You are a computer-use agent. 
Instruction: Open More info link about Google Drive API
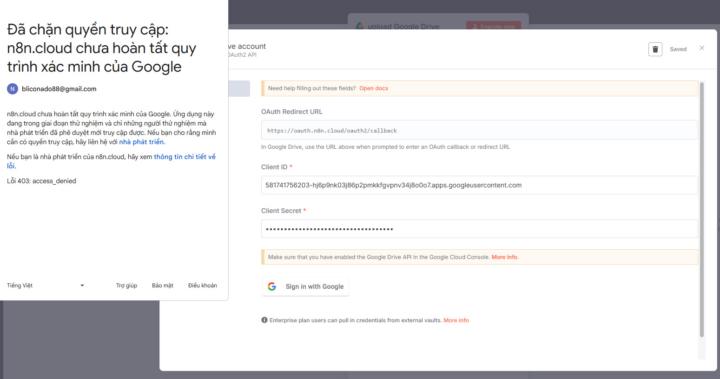tap(504, 257)
